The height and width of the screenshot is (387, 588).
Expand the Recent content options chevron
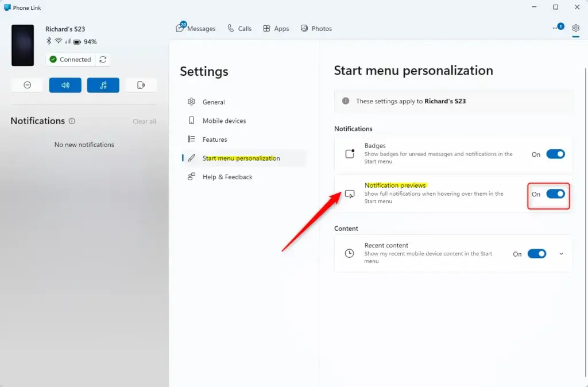pos(561,254)
